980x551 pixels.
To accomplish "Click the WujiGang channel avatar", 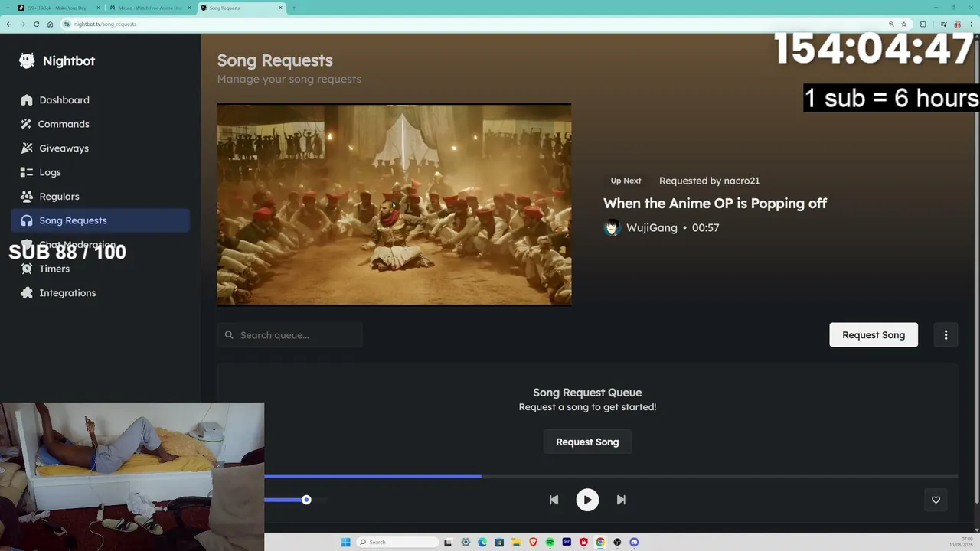I will pos(612,228).
